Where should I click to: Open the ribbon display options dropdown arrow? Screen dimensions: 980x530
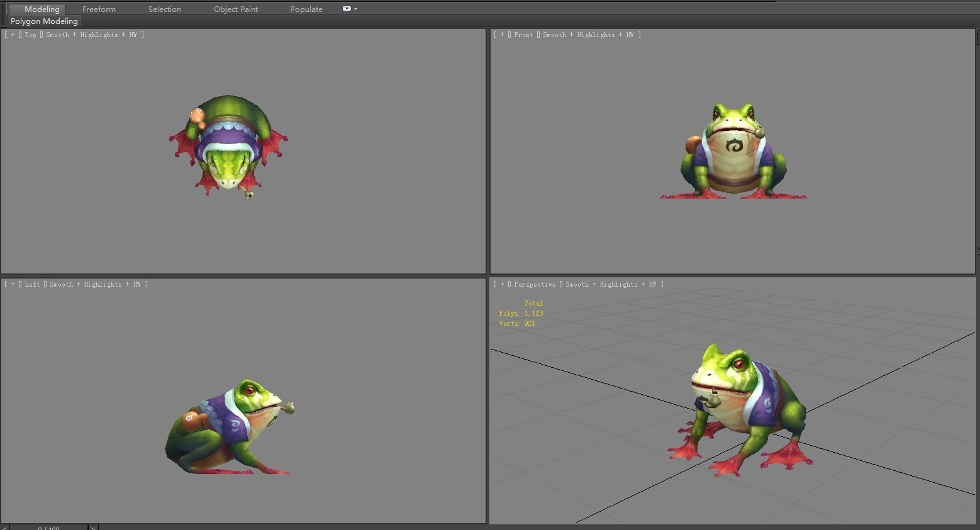[356, 9]
